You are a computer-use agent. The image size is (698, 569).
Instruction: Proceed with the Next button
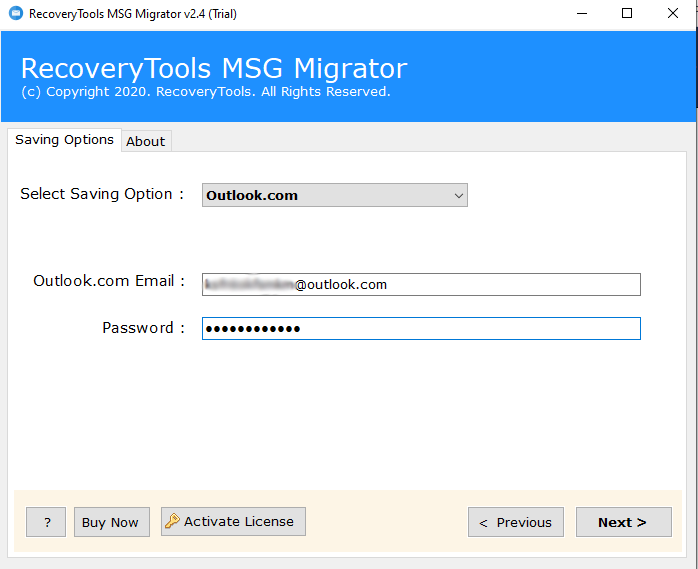coord(624,522)
